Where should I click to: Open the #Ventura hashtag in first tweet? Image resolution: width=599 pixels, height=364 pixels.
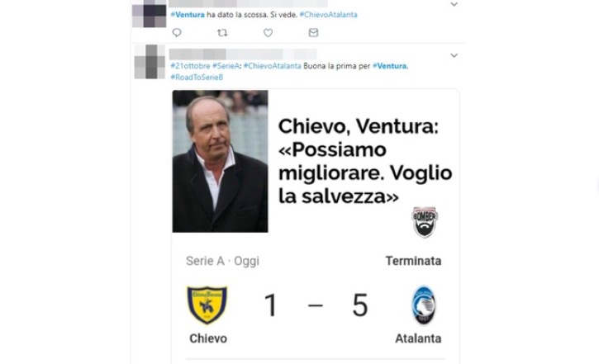pos(188,15)
